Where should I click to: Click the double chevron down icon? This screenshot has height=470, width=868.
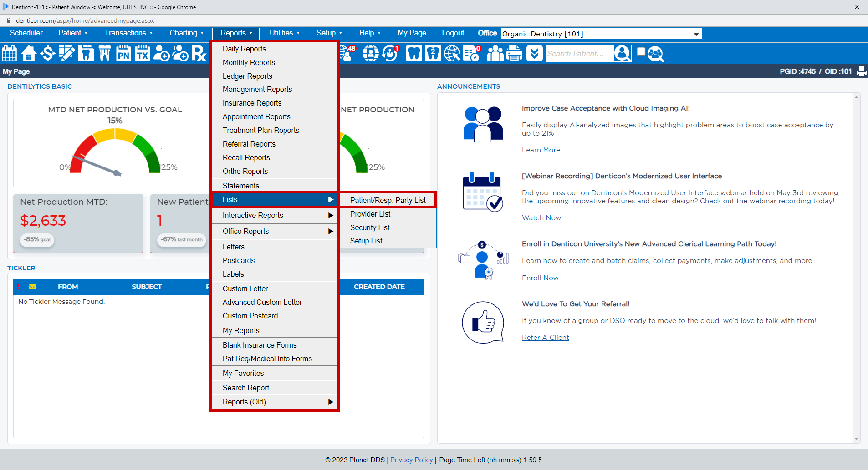pyautogui.click(x=535, y=53)
